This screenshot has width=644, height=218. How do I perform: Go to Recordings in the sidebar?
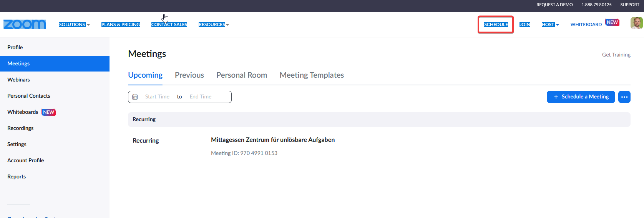(20, 128)
